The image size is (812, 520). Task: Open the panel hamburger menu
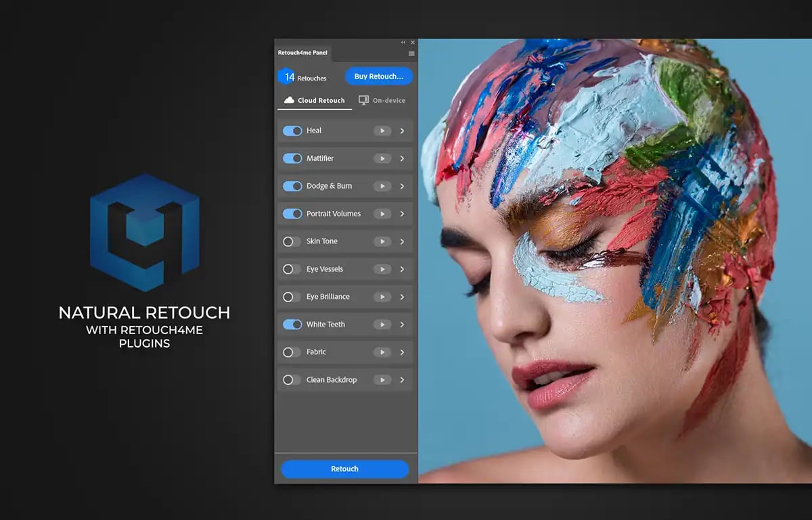point(411,53)
